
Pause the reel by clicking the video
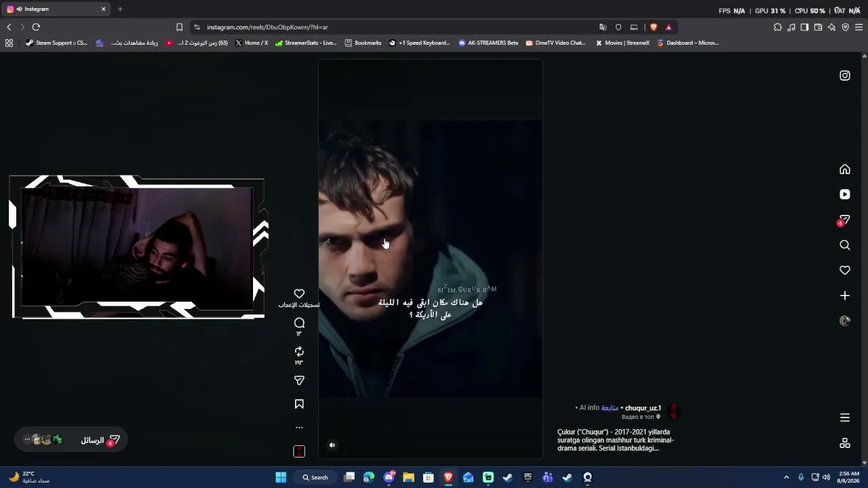[x=431, y=258]
